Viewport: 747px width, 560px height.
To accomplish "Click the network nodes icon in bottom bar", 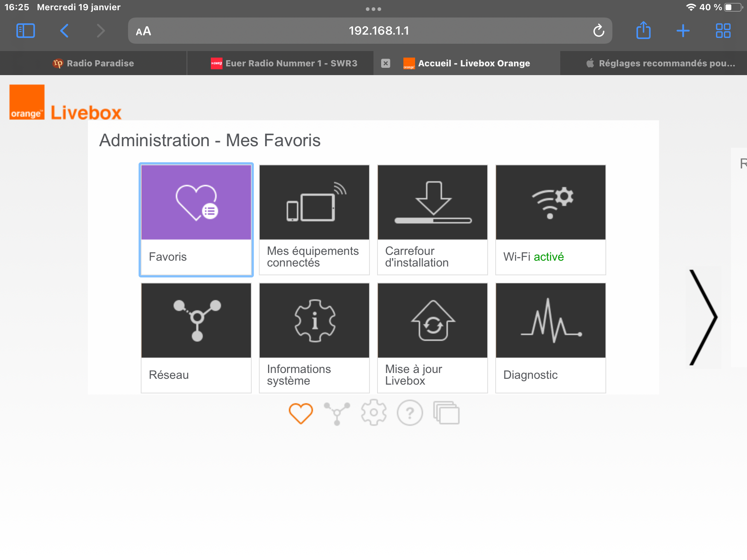I will click(x=337, y=413).
